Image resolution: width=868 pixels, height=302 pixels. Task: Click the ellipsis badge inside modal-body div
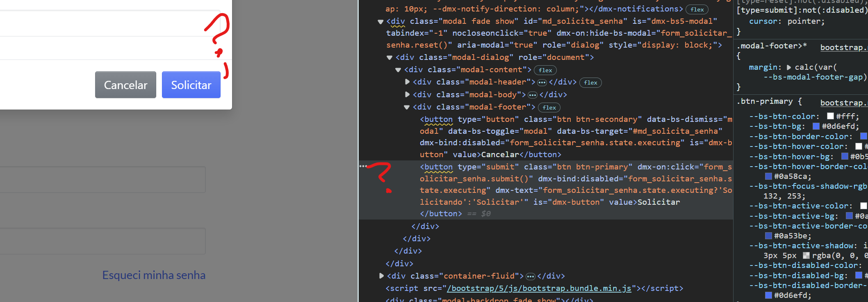tap(532, 95)
